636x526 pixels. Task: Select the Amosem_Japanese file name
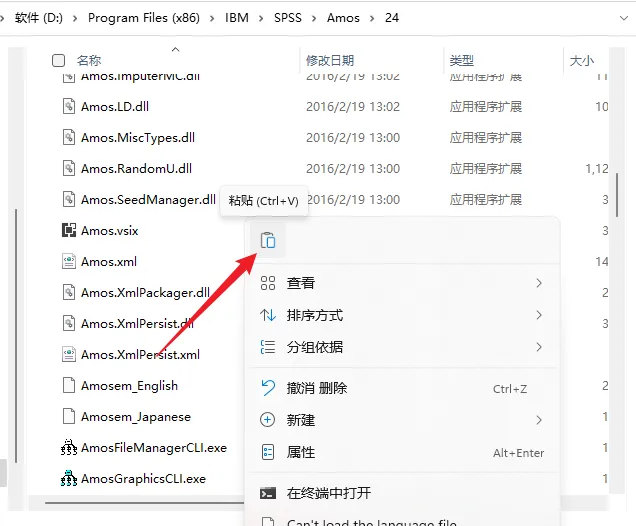point(136,417)
